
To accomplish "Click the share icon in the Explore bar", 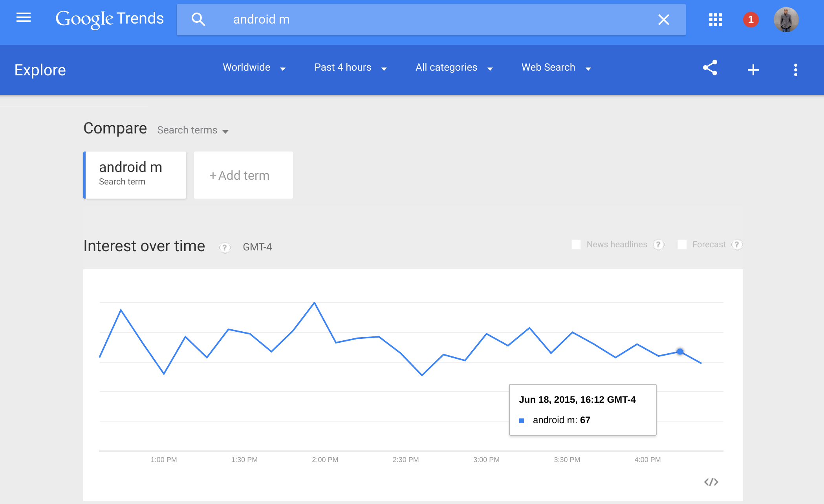I will click(x=710, y=69).
